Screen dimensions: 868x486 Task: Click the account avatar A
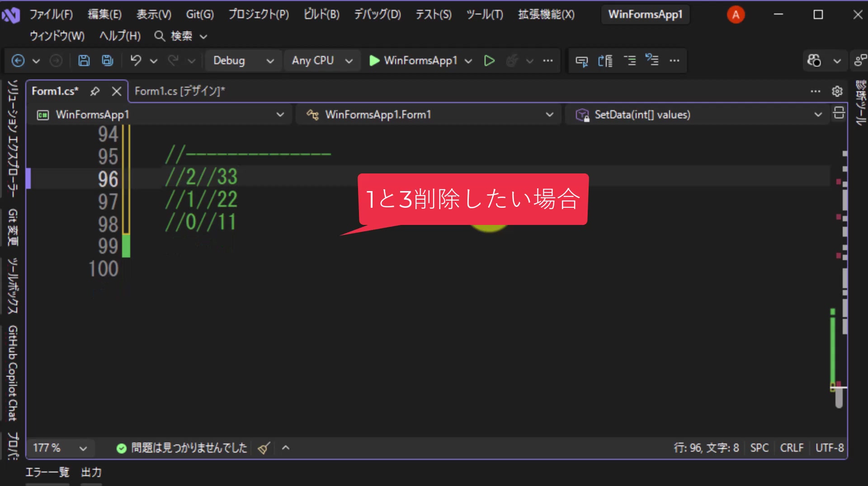(x=736, y=15)
